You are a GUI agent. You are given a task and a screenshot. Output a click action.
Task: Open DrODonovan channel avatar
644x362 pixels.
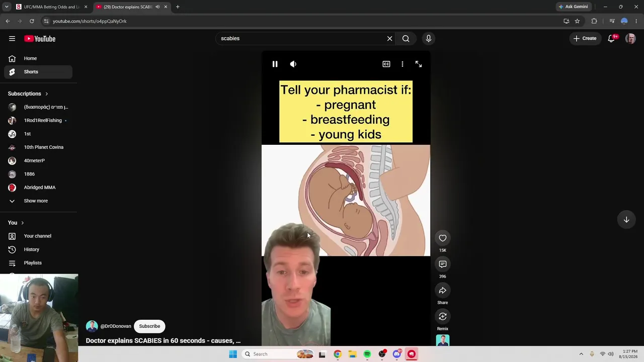pyautogui.click(x=92, y=326)
